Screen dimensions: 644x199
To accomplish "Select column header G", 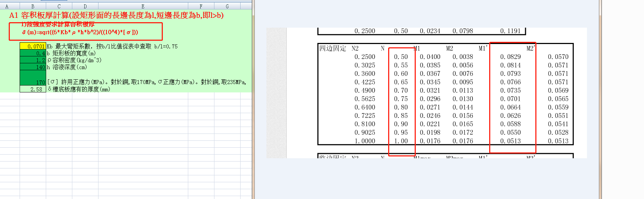I will click(228, 6).
